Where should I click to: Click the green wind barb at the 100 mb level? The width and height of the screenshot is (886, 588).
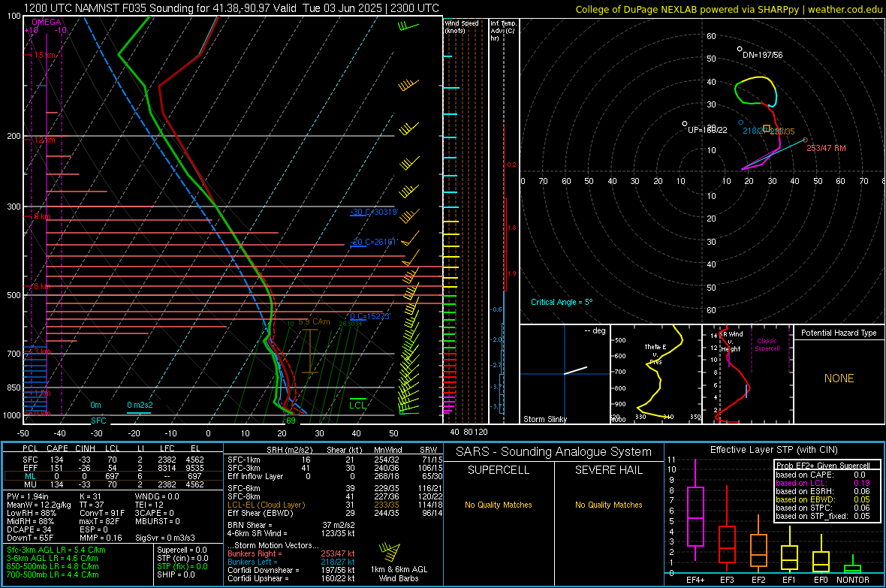[x=408, y=26]
